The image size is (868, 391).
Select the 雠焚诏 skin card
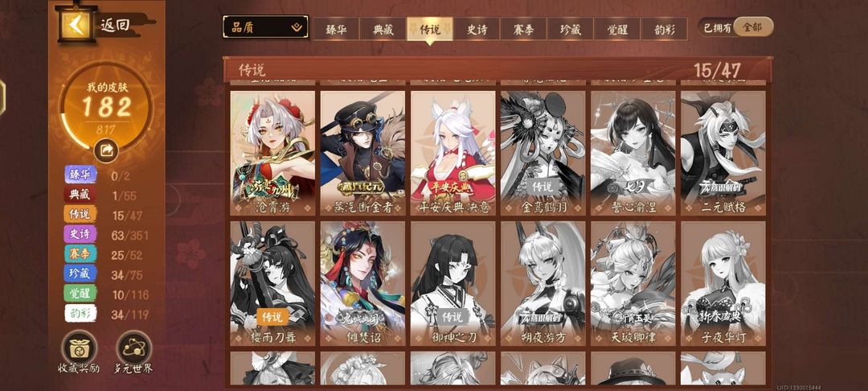362,283
